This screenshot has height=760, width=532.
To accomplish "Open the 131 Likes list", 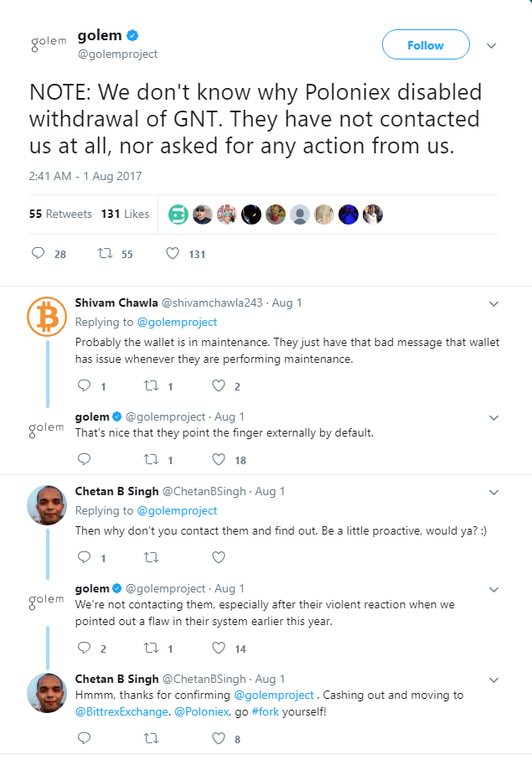I will (125, 214).
